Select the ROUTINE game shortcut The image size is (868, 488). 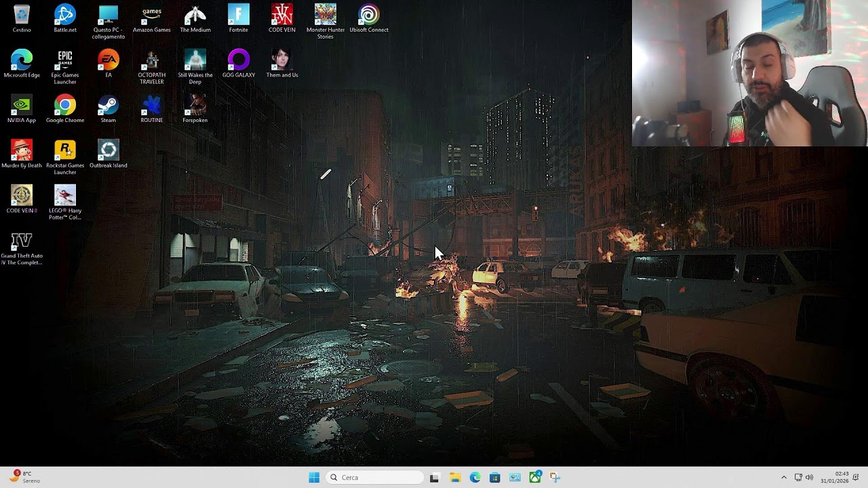pos(152,110)
